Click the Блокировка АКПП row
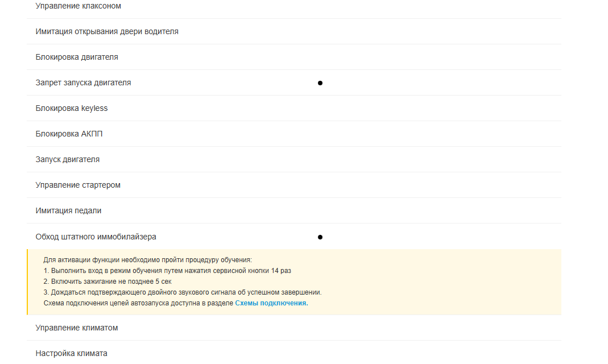 (69, 134)
